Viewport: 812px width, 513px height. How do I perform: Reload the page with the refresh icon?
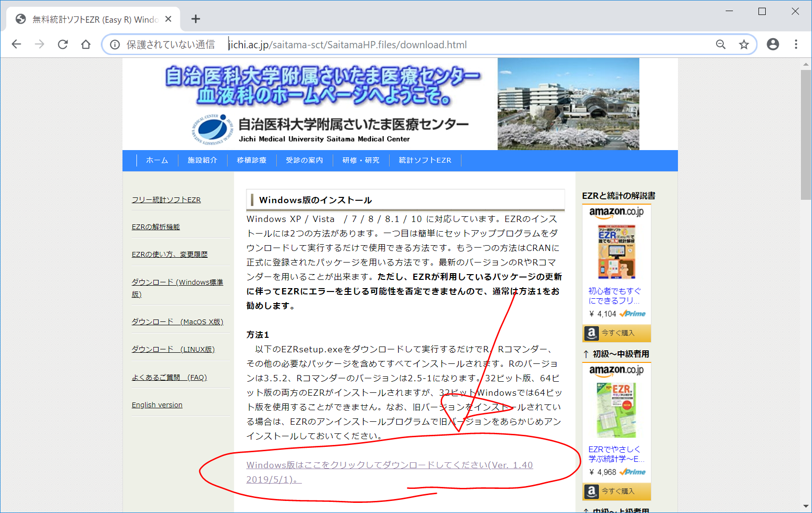(x=63, y=44)
